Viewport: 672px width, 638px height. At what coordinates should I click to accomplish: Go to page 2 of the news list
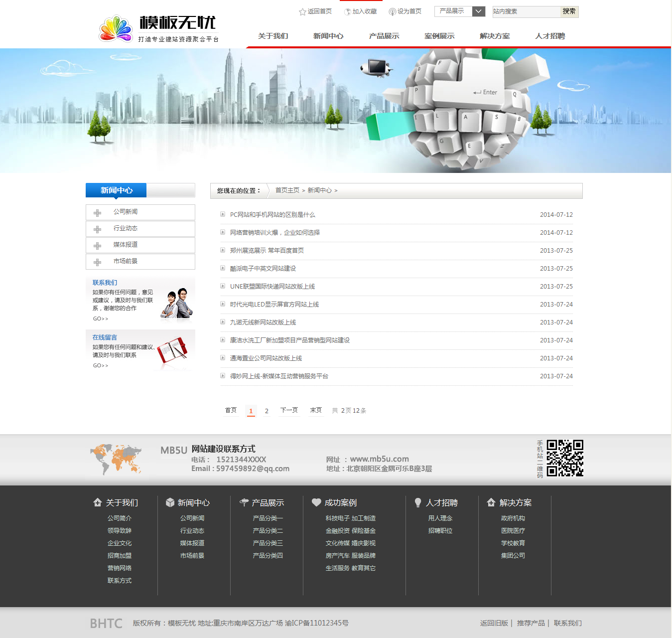[x=267, y=411]
